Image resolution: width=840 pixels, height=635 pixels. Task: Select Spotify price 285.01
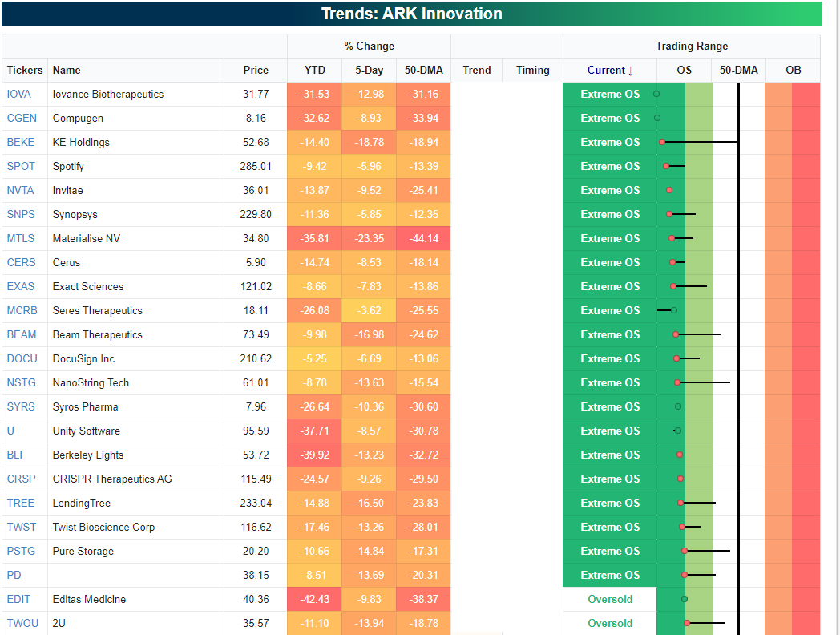(x=256, y=167)
